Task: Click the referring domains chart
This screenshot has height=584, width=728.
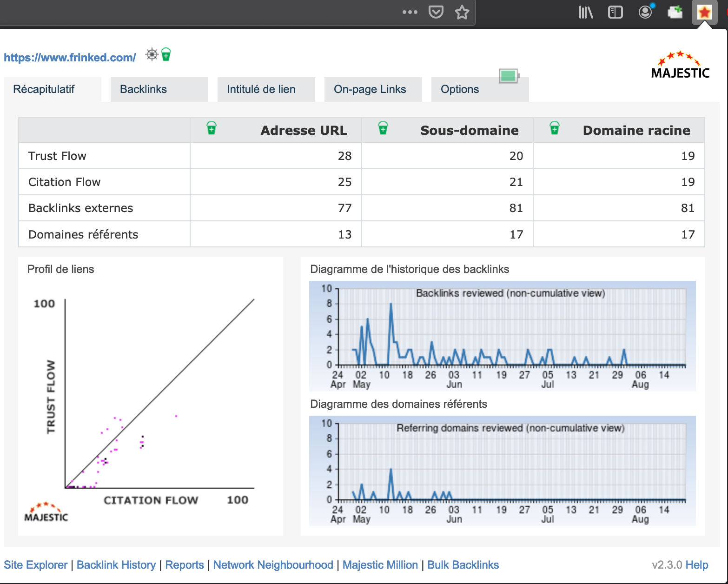Action: click(503, 471)
